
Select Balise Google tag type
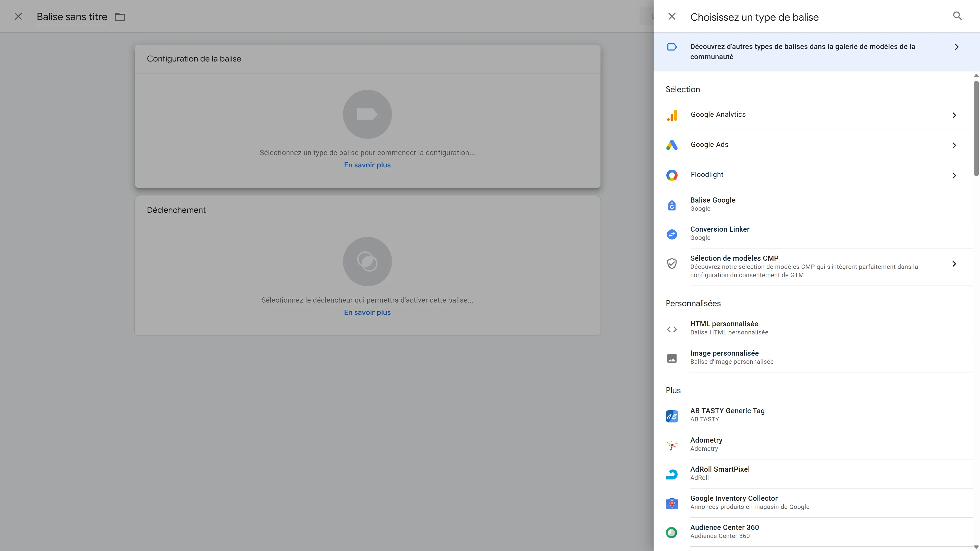point(713,204)
